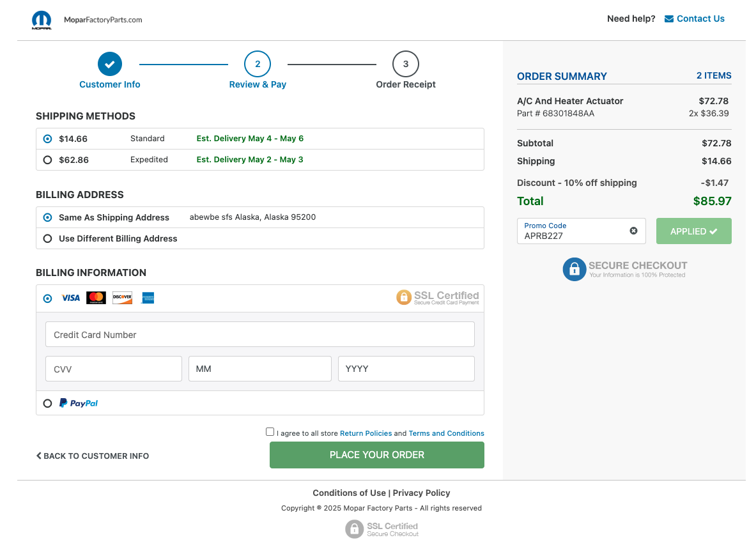Click the PLACE YOUR ORDER button
756x547 pixels.
click(376, 454)
